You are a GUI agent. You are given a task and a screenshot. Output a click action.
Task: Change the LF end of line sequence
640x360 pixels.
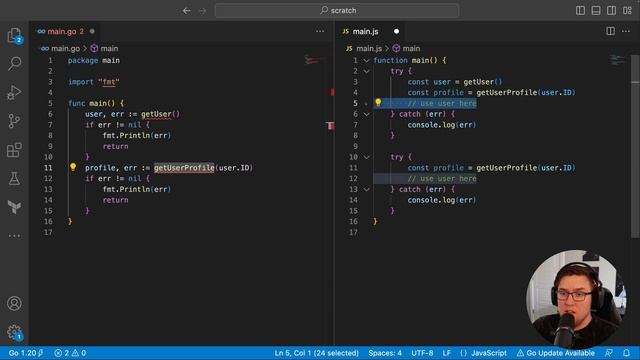pyautogui.click(x=447, y=353)
